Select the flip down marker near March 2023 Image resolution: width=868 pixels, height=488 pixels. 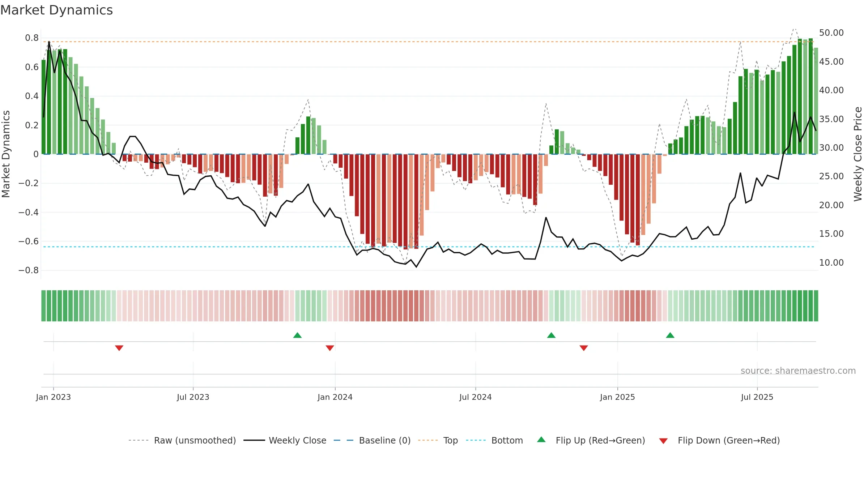click(119, 348)
